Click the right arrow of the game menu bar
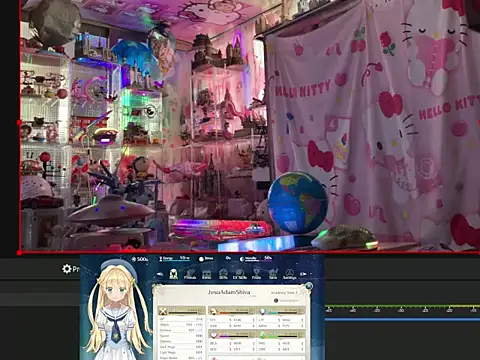This screenshot has width=480, height=360. tap(303, 274)
